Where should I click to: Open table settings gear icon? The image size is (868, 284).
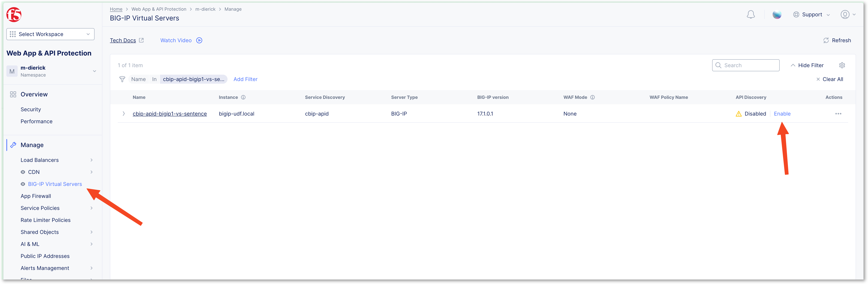point(842,65)
